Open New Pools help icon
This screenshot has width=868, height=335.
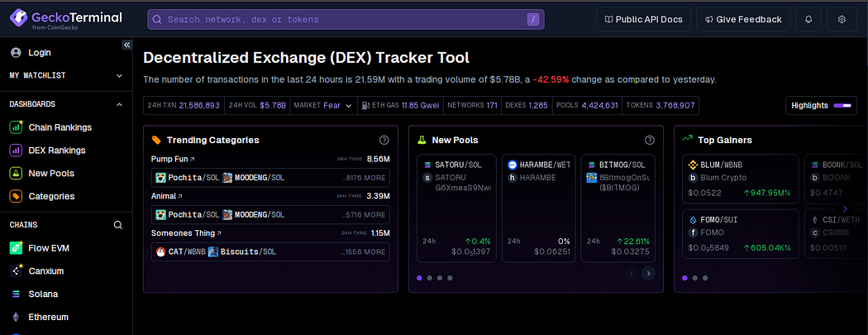coord(650,140)
